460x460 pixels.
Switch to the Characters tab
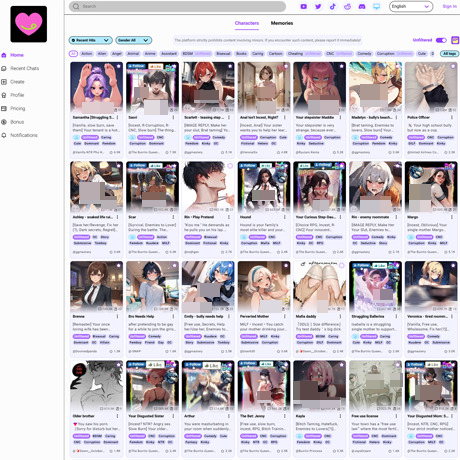pos(247,23)
